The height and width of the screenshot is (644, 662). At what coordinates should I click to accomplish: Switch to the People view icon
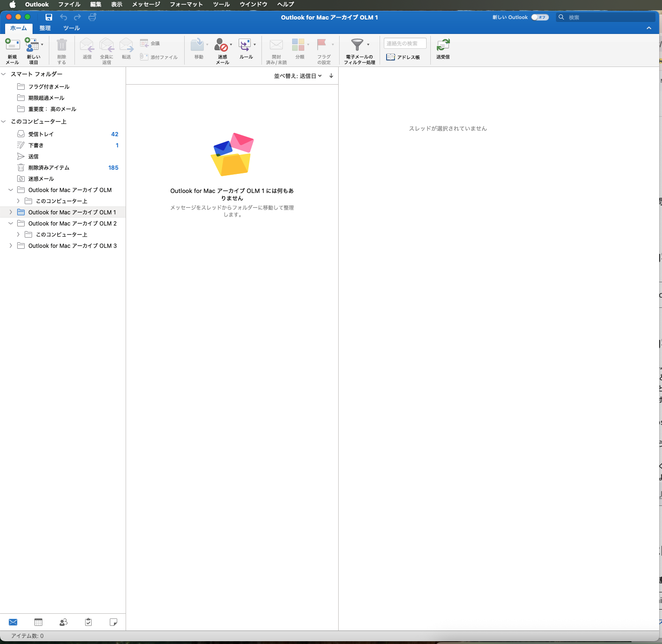(63, 622)
